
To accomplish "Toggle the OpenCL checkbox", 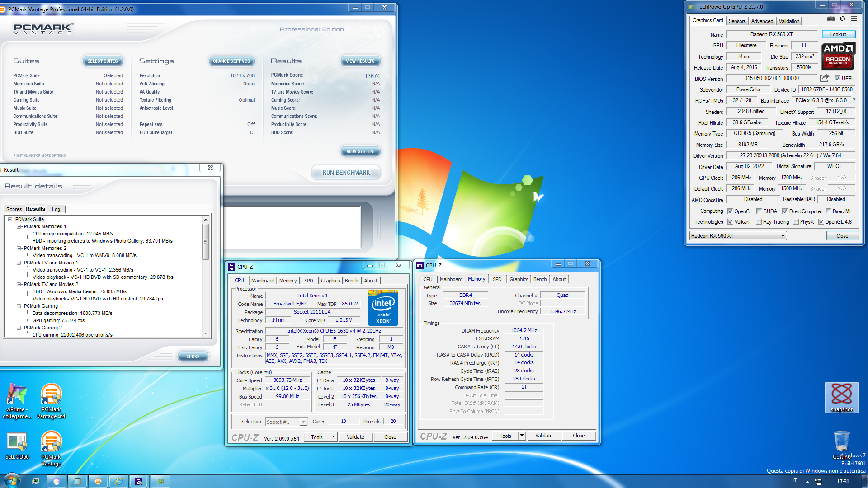I will click(x=730, y=211).
